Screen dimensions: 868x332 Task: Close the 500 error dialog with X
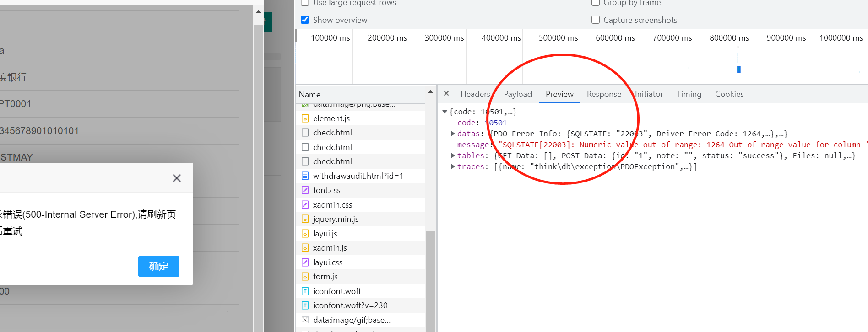point(177,178)
